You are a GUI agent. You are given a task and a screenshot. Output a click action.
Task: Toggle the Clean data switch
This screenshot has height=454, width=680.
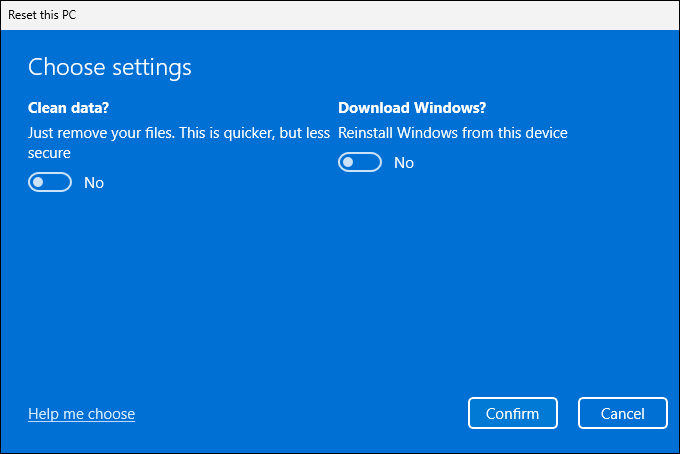(x=50, y=182)
